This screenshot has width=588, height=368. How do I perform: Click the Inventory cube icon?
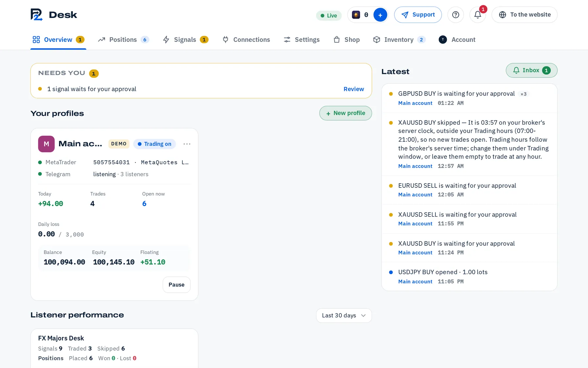tap(377, 40)
